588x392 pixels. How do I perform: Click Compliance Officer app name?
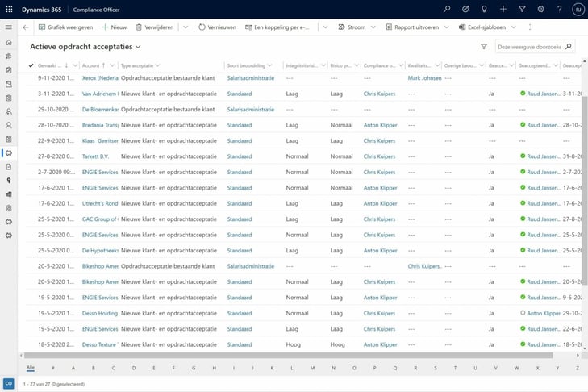pyautogui.click(x=96, y=10)
